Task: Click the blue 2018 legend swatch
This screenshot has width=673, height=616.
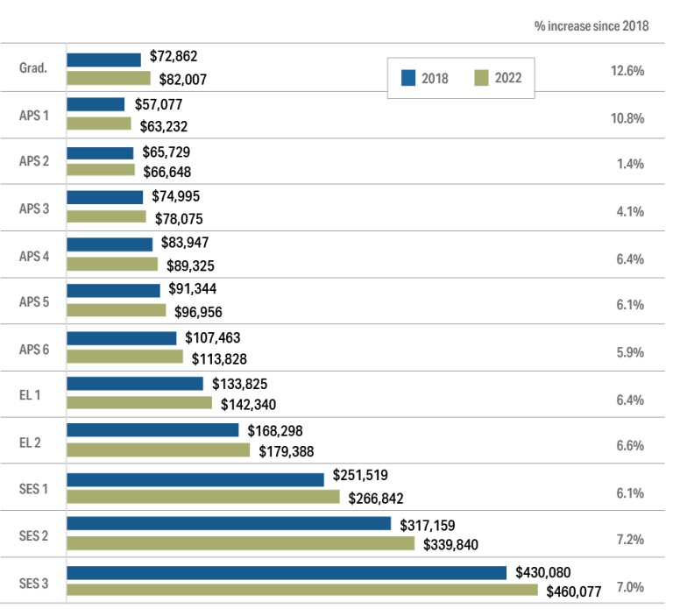Action: click(x=408, y=78)
